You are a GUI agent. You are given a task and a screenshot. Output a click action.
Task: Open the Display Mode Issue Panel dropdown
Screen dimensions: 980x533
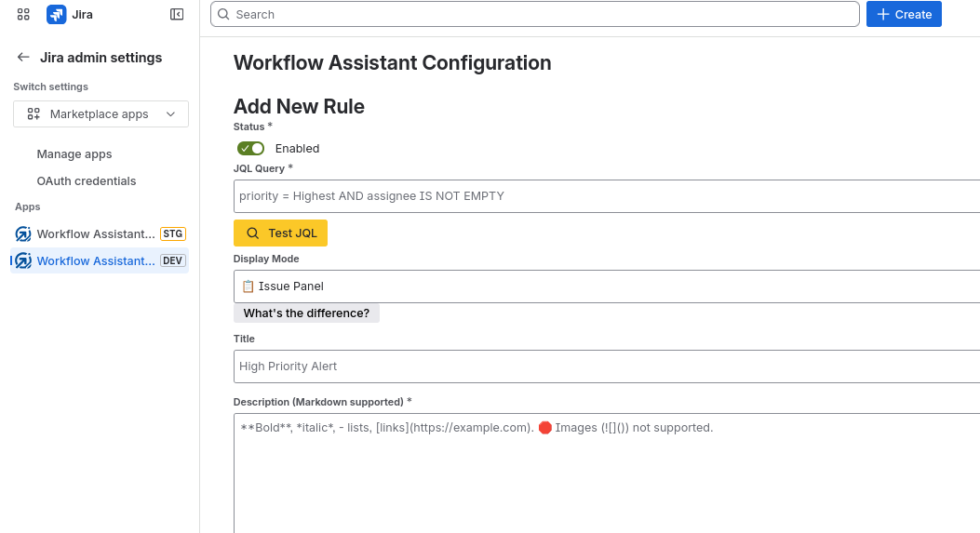(606, 286)
